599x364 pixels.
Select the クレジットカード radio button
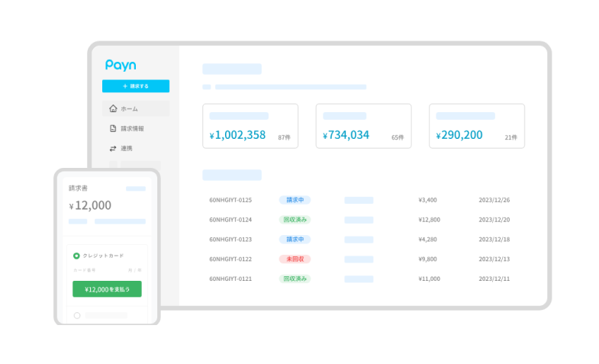77,256
